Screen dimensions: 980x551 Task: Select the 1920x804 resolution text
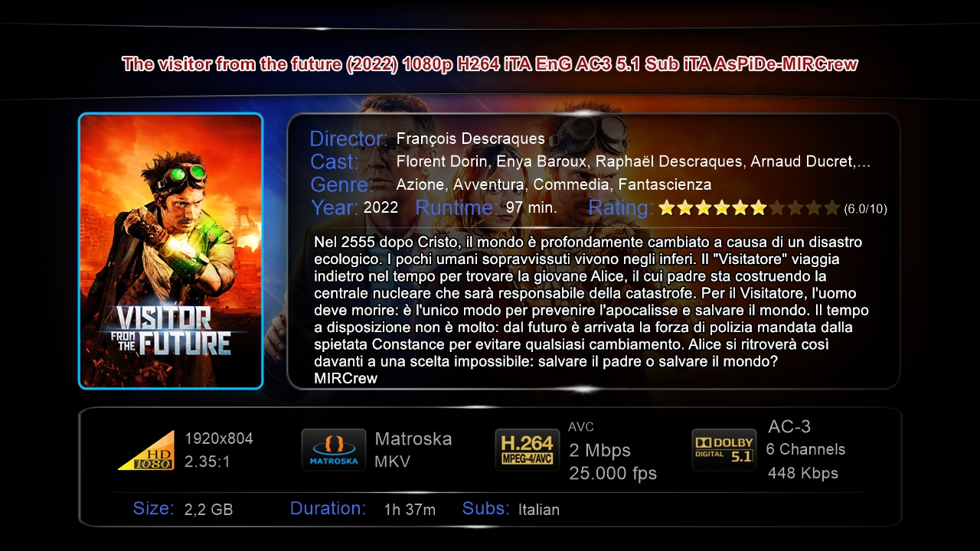click(x=219, y=439)
